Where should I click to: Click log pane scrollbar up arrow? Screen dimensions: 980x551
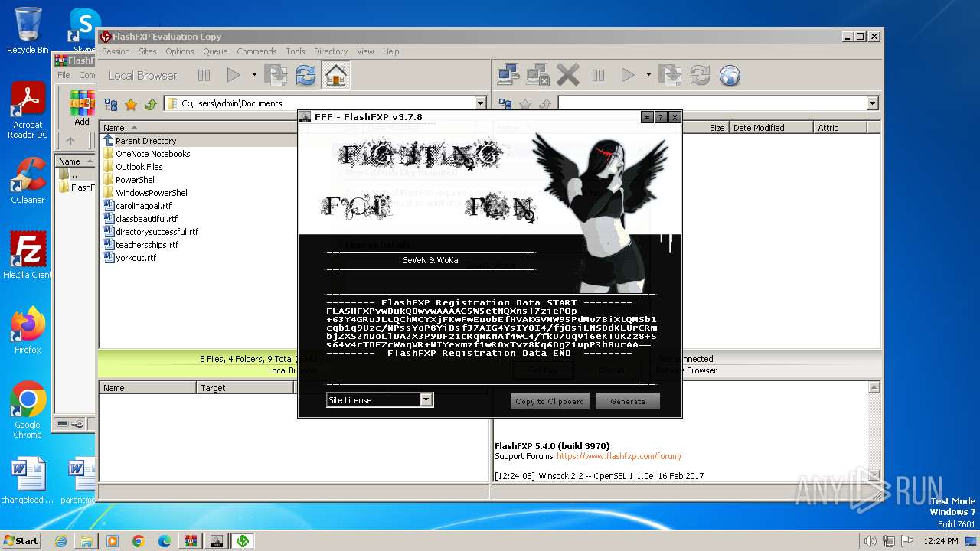coord(874,388)
